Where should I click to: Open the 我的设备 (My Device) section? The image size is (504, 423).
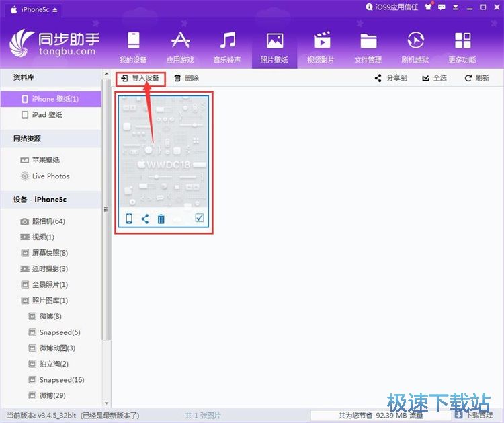pyautogui.click(x=133, y=48)
